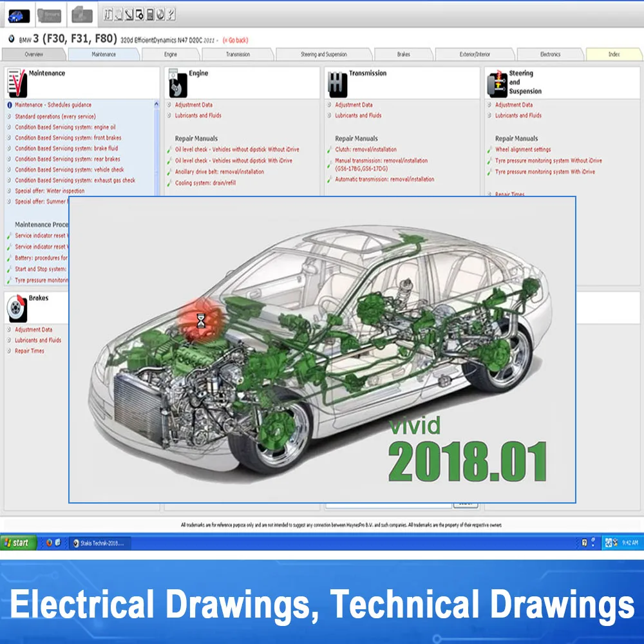Open Steering Lubricants and Fluids link
Screen dimensions: 644x644
point(518,116)
